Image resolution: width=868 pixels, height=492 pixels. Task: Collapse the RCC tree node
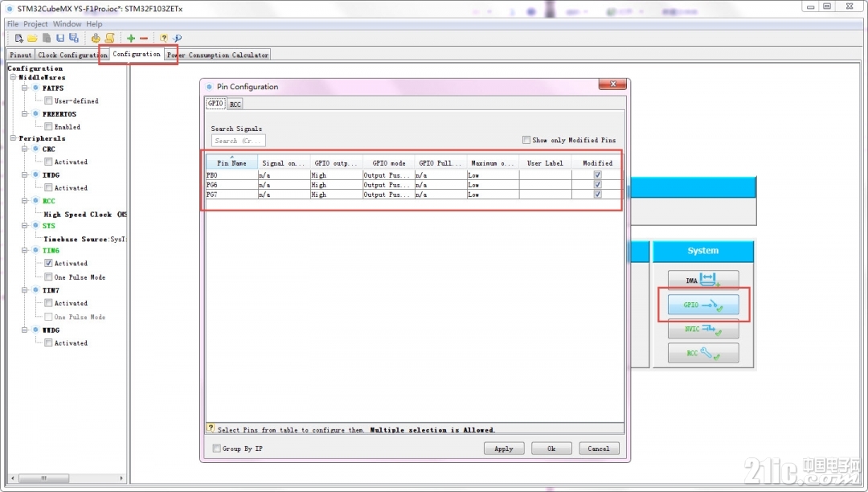[24, 201]
